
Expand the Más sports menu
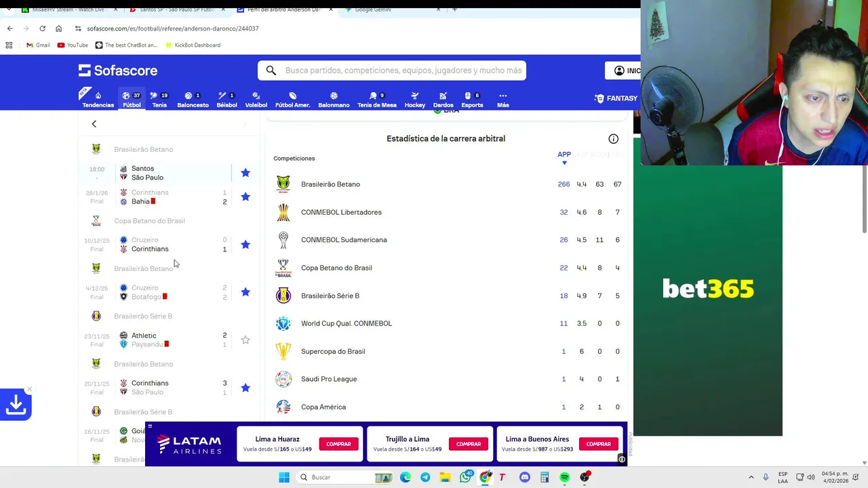[x=502, y=99]
